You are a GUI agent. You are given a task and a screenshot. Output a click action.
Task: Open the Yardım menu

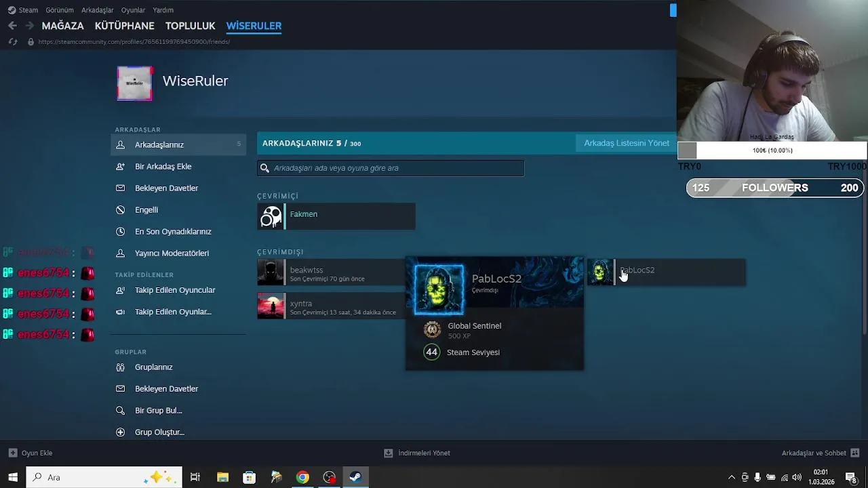pyautogui.click(x=163, y=10)
